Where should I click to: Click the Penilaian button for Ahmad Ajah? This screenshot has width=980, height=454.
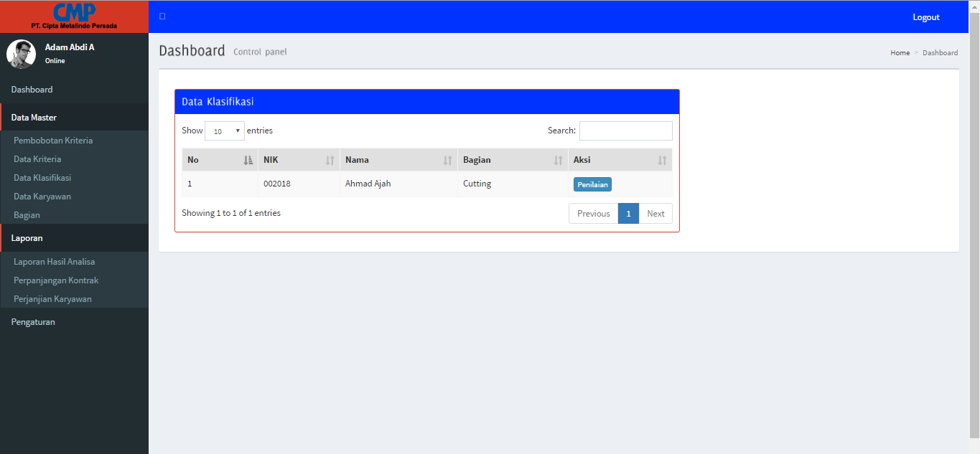coord(592,184)
